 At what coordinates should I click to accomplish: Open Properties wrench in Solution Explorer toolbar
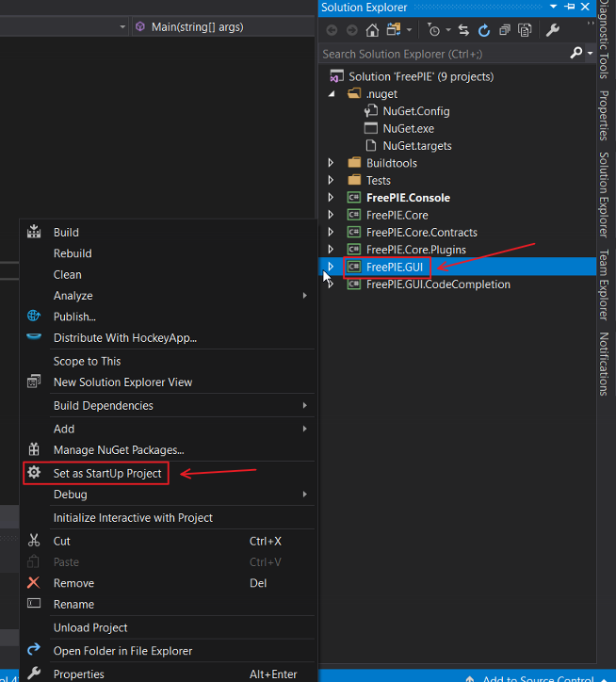coord(553,30)
